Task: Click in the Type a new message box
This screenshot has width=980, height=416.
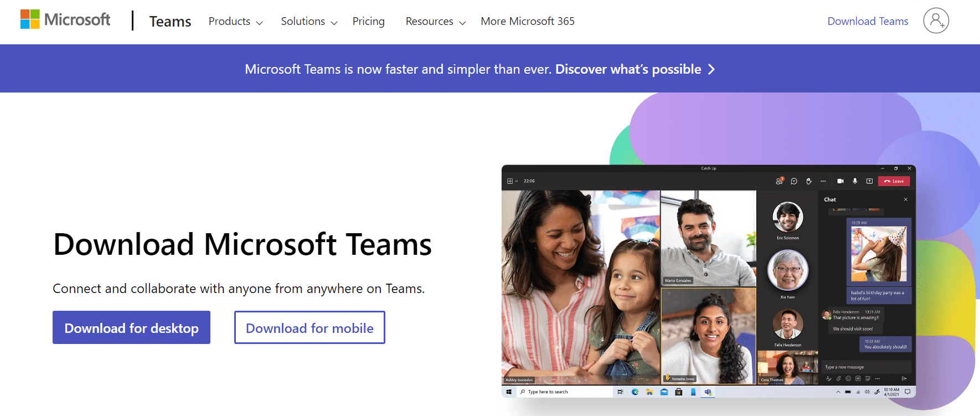Action: tap(866, 367)
